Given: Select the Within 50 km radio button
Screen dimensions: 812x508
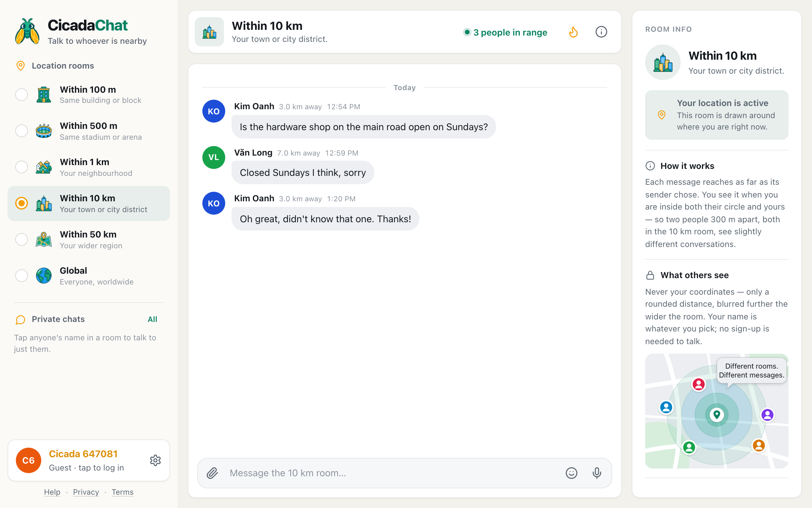Looking at the screenshot, I should pyautogui.click(x=22, y=239).
